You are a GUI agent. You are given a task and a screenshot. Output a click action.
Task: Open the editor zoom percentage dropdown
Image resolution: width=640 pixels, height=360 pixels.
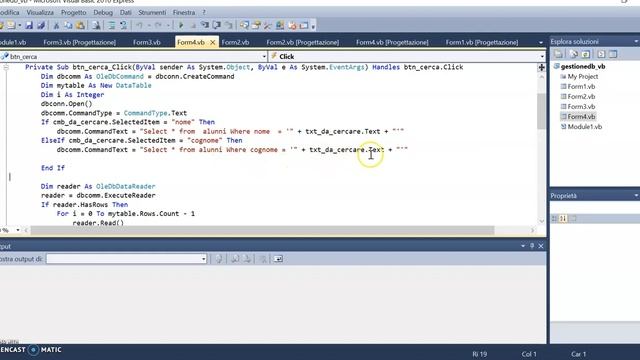[x=18, y=230]
